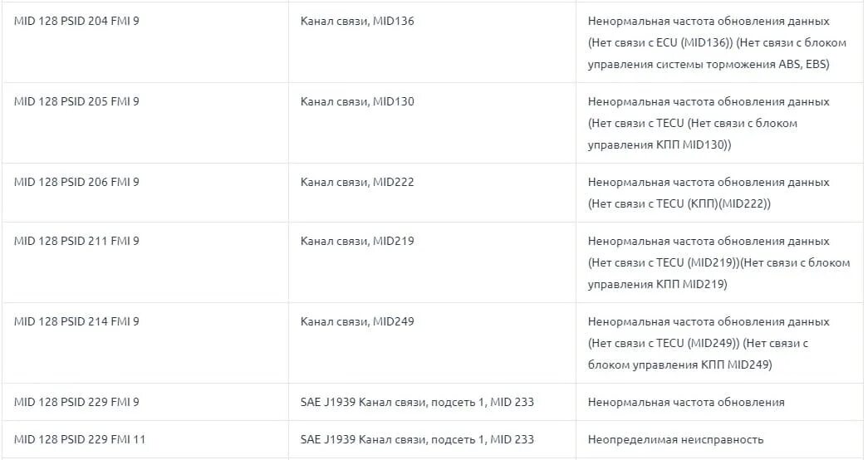Click description mentioning КПП MID219

point(718,263)
